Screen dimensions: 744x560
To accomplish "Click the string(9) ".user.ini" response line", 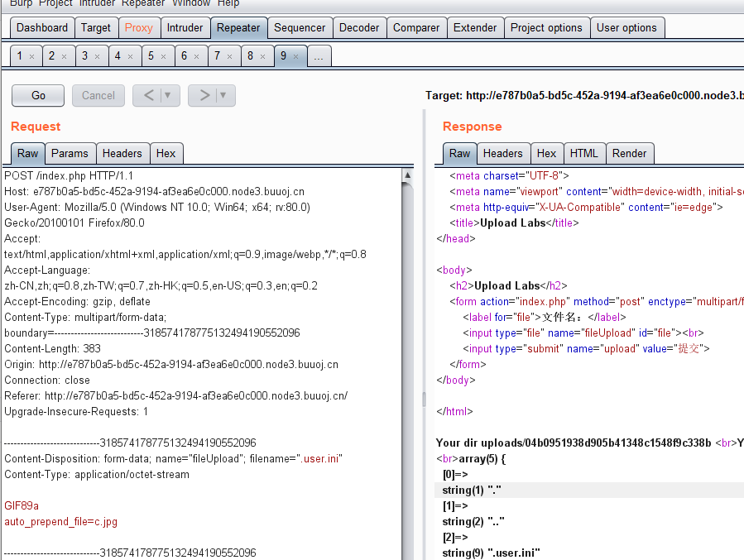I will tap(491, 553).
